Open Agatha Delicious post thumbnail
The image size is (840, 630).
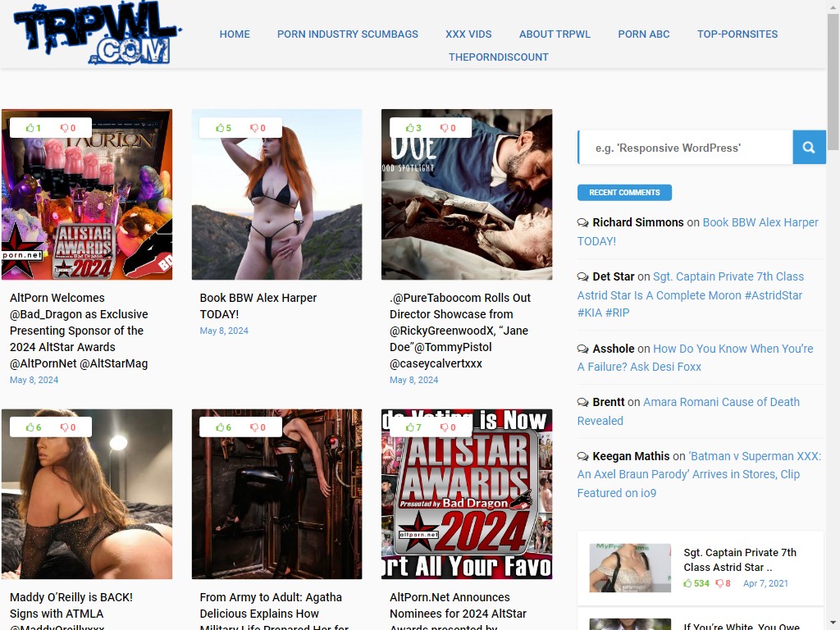pyautogui.click(x=277, y=494)
